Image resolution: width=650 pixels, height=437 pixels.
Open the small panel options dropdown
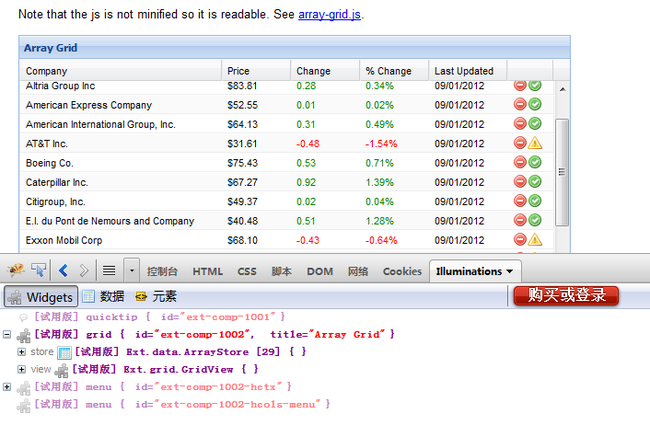pos(132,271)
